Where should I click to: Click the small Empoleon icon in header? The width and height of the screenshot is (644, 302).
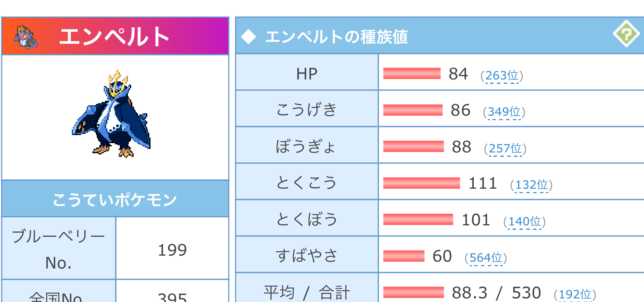(x=25, y=37)
